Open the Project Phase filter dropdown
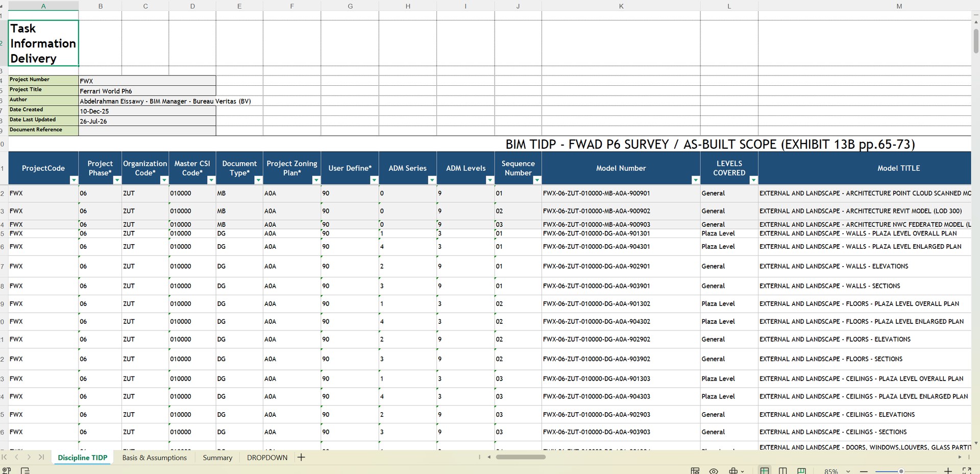This screenshot has width=980, height=474. (x=117, y=180)
